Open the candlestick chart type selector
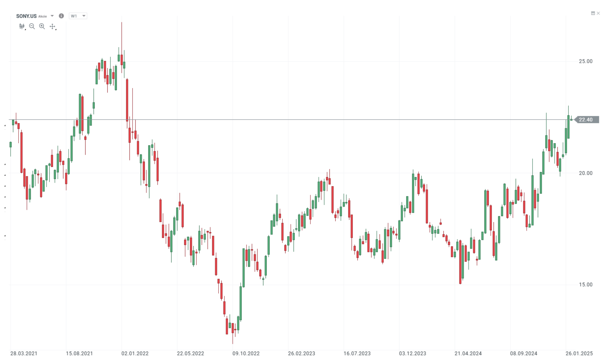 click(22, 26)
